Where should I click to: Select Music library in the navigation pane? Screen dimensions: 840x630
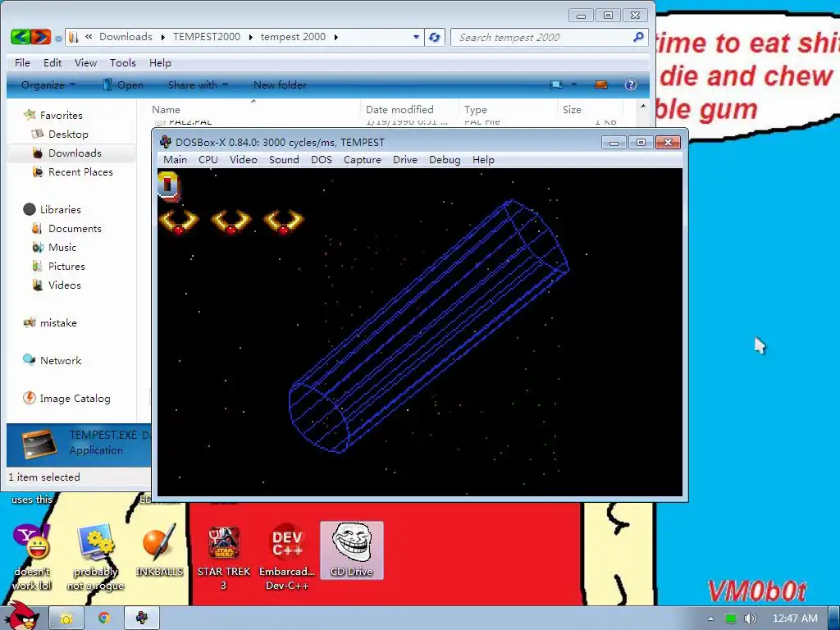(x=54, y=248)
